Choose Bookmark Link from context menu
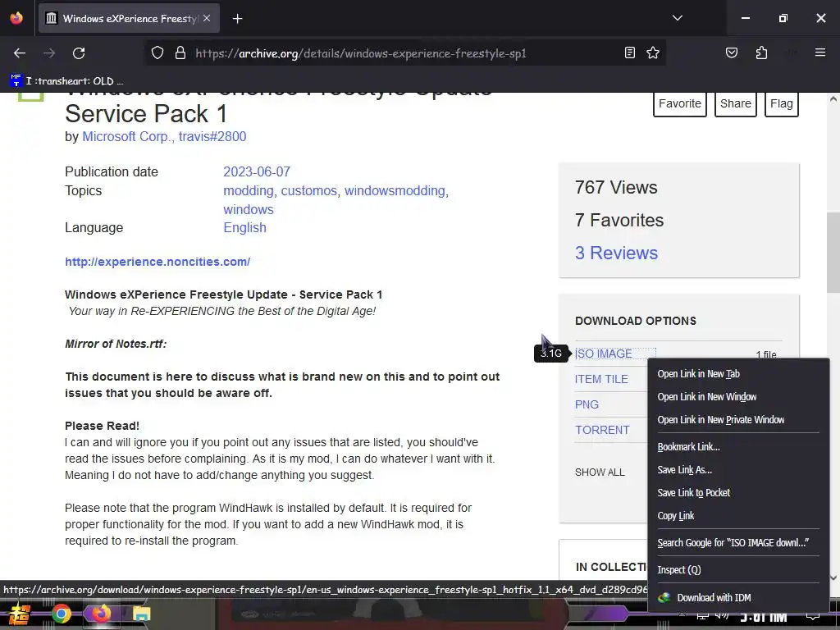This screenshot has height=630, width=840. tap(739, 447)
